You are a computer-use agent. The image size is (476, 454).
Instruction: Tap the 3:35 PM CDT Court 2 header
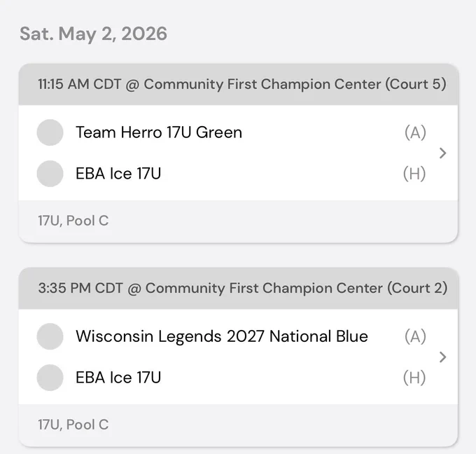tap(238, 289)
